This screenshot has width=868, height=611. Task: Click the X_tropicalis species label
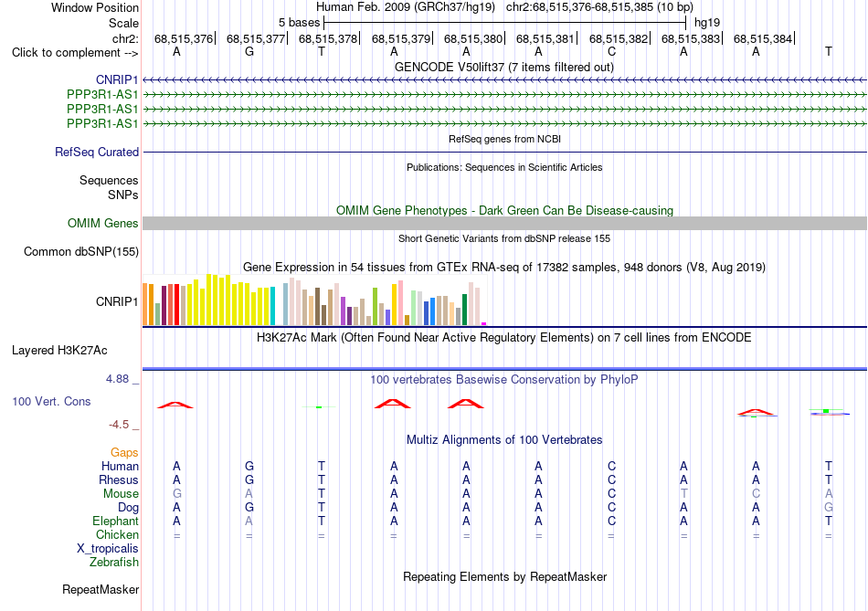coord(108,549)
